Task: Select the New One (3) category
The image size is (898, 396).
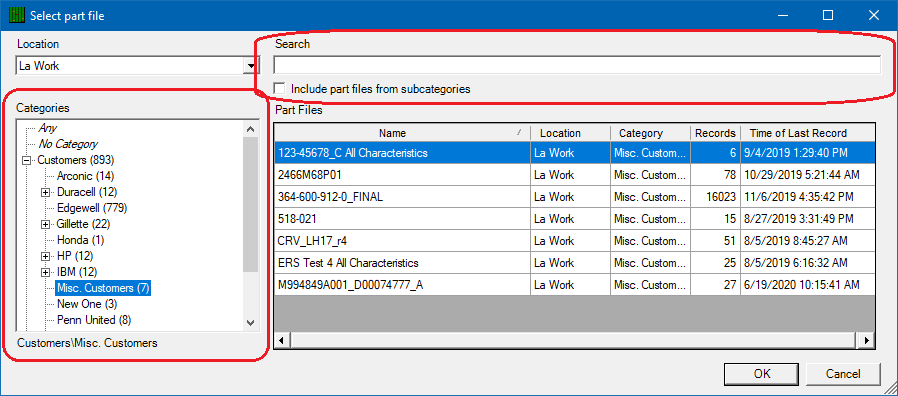Action: (87, 304)
